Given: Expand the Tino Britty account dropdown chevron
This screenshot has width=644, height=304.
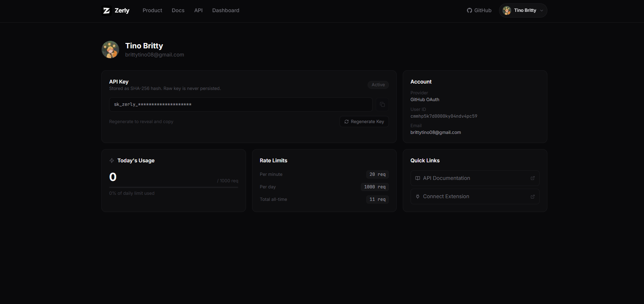Looking at the screenshot, I should click(542, 10).
